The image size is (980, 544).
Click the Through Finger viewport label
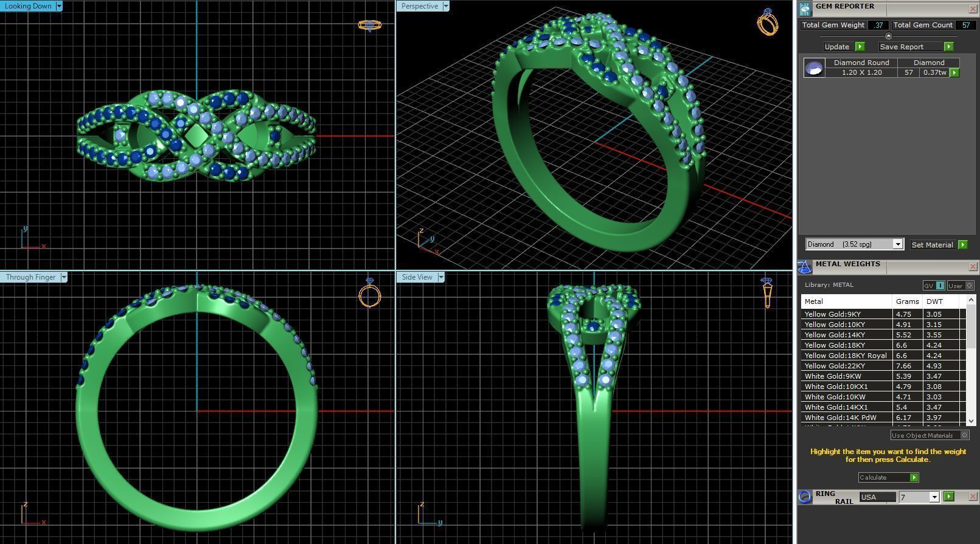point(31,277)
